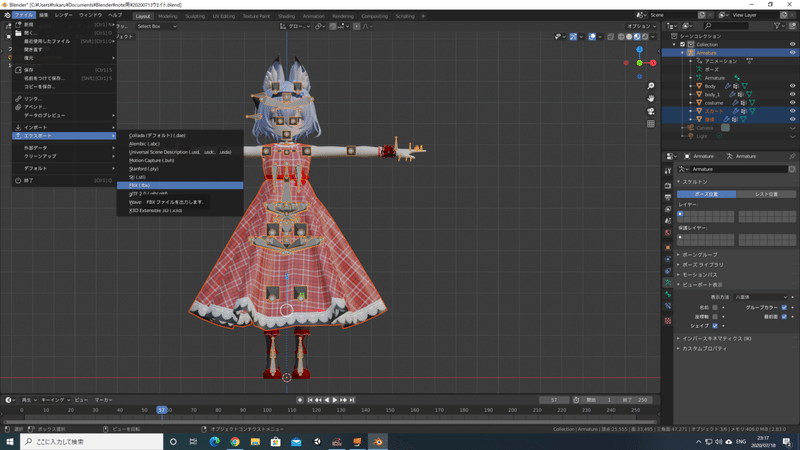The image size is (800, 450).
Task: Toggle visibility eye for costume object
Action: 792,103
